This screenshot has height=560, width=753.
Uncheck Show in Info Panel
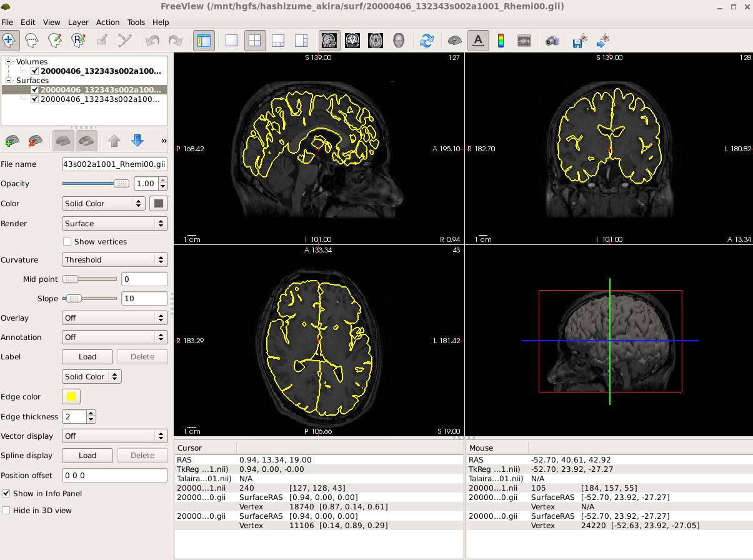coord(6,494)
